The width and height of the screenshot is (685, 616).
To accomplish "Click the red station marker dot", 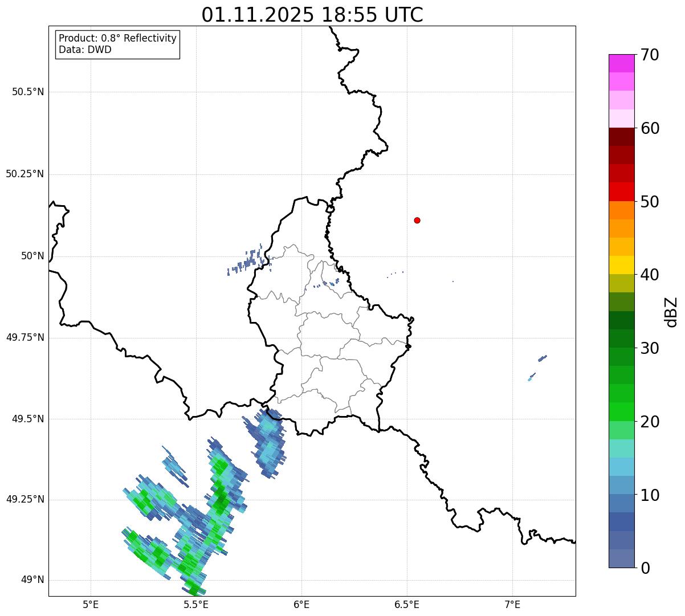I will pyautogui.click(x=417, y=220).
